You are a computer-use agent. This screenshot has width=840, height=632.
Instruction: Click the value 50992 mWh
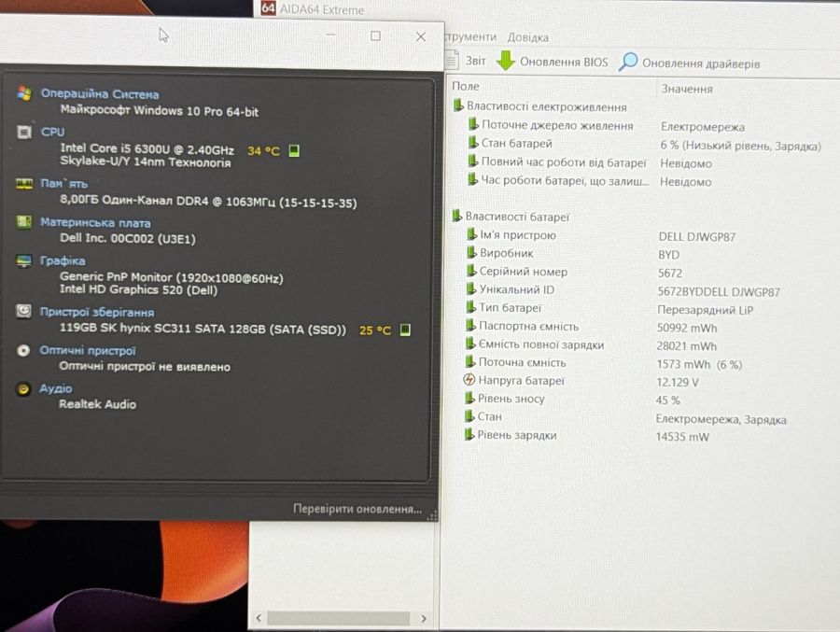[x=687, y=328]
